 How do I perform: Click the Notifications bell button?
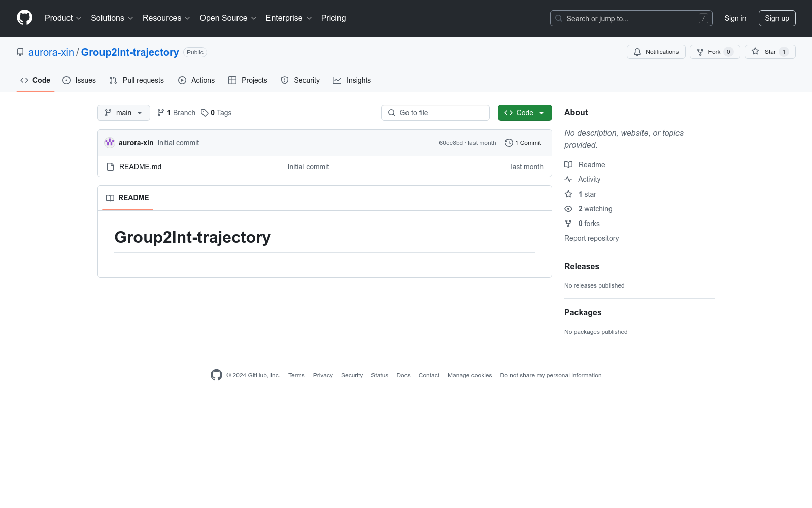click(x=656, y=52)
